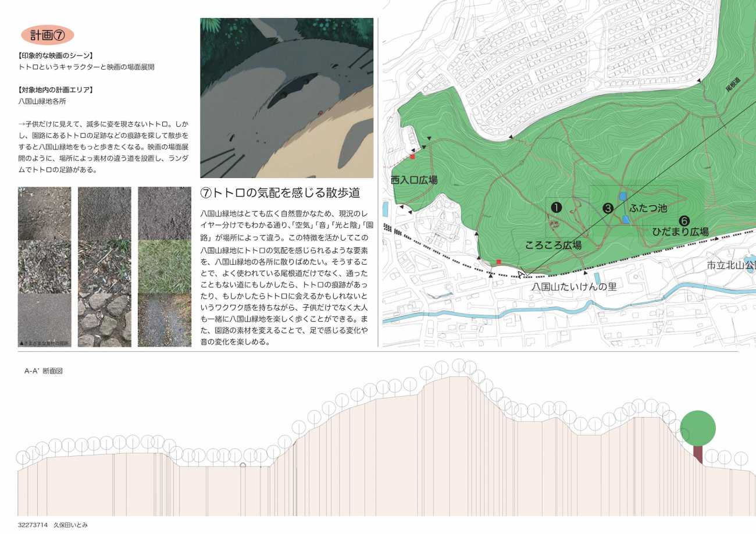The height and width of the screenshot is (534, 756).
Task: Open the Totoro movie still image
Action: [287, 98]
